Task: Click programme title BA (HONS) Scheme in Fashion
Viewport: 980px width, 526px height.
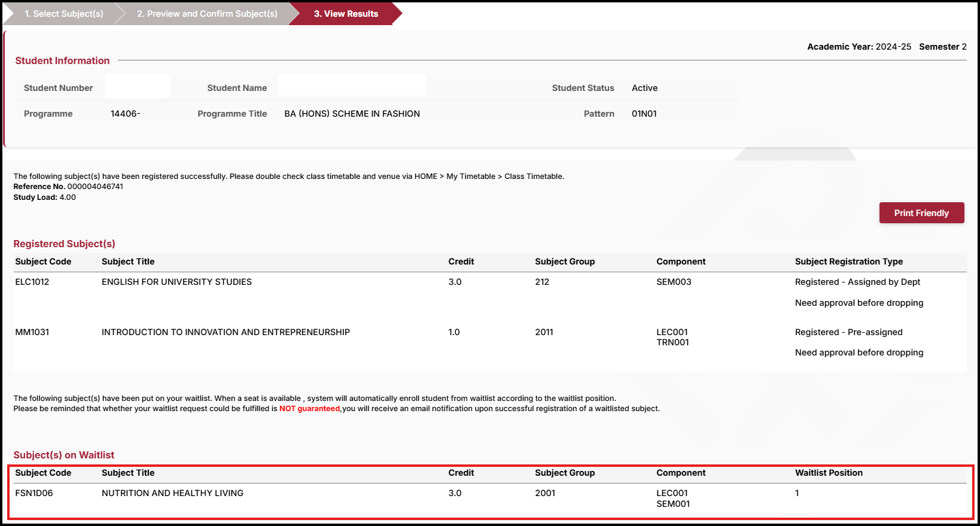Action: 352,114
